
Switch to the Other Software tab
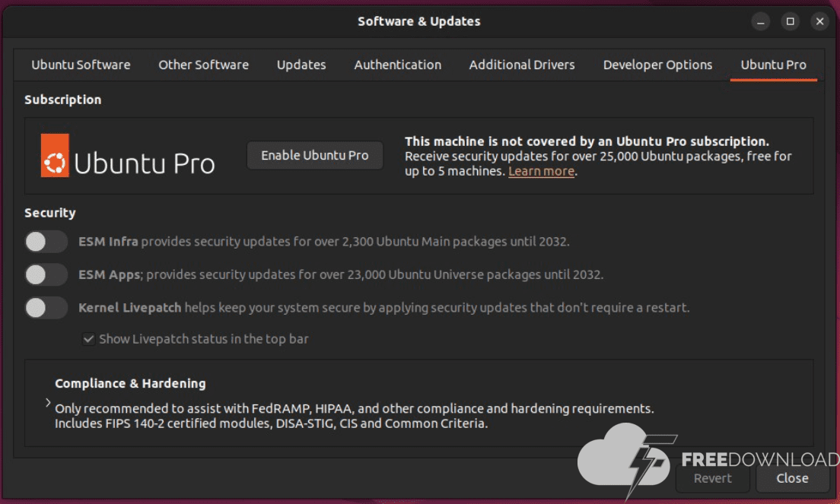[203, 65]
